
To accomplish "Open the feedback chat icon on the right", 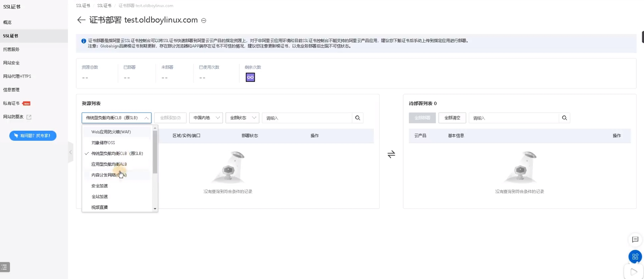I will pyautogui.click(x=635, y=239).
